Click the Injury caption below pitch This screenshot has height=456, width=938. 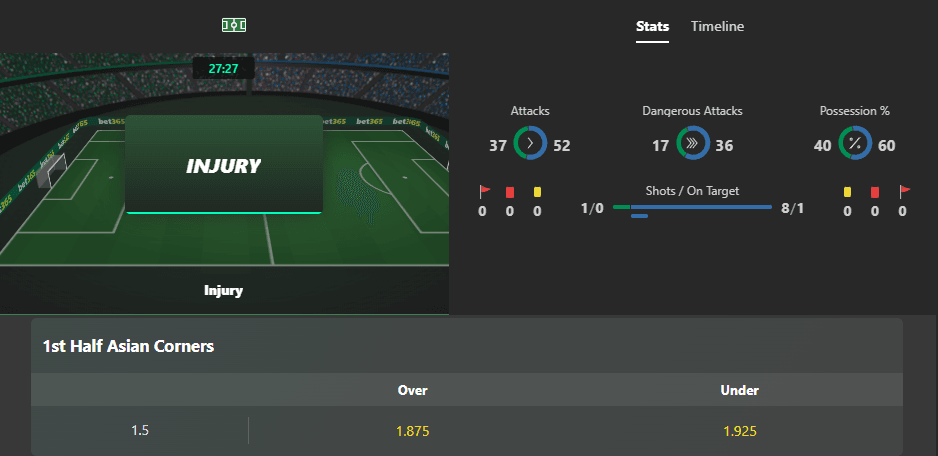pyautogui.click(x=223, y=291)
